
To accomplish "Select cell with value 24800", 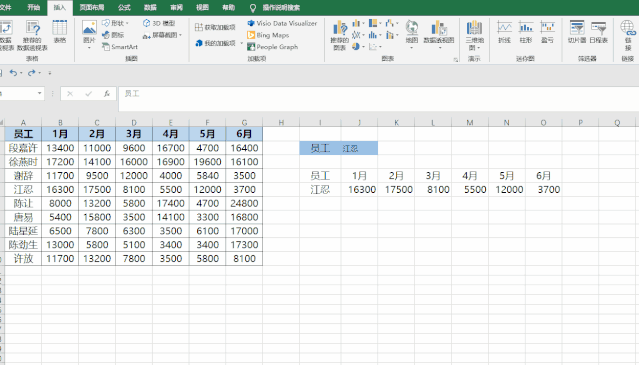I will (244, 203).
